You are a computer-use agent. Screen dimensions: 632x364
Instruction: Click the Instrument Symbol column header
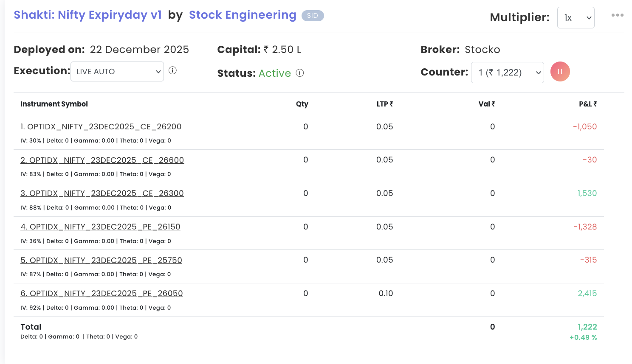[x=54, y=104]
